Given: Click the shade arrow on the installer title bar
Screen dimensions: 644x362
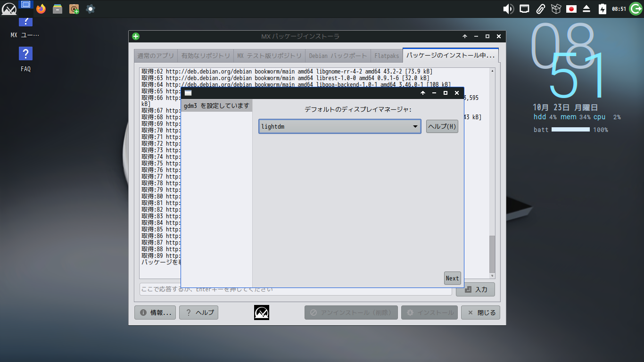Looking at the screenshot, I should click(x=465, y=36).
